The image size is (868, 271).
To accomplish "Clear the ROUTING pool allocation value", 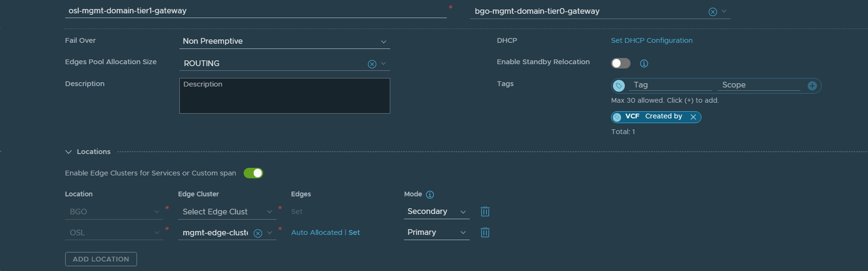I will pos(372,64).
